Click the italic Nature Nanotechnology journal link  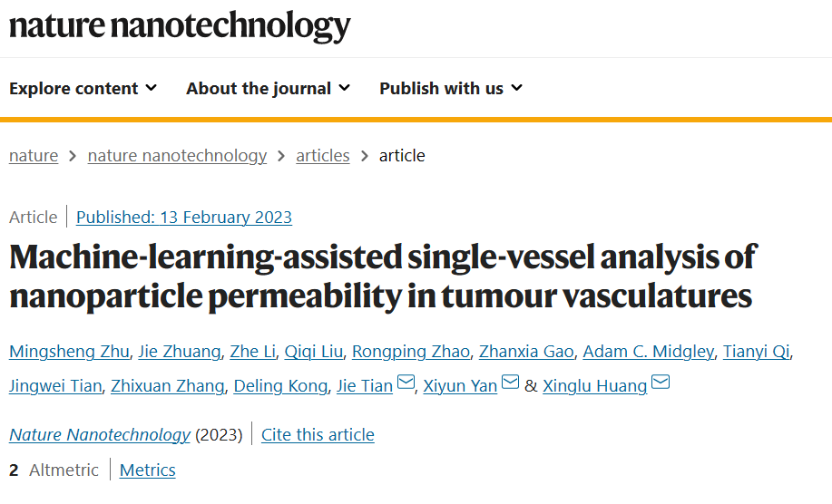click(100, 434)
